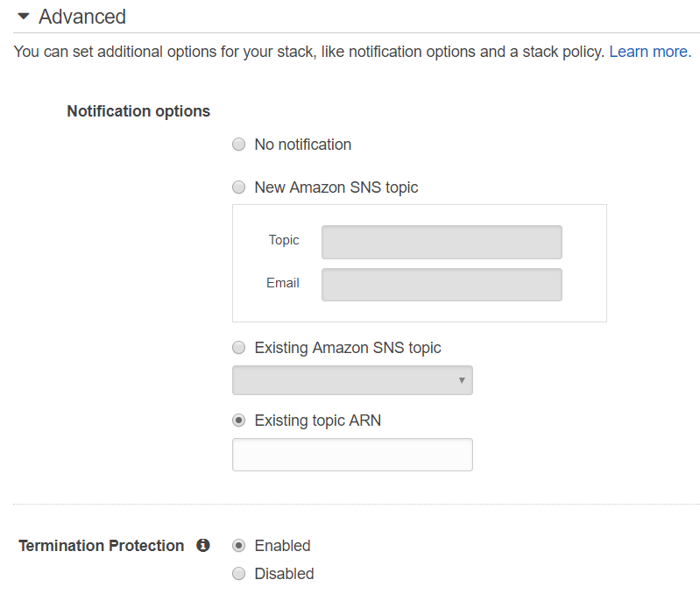Image resolution: width=700 pixels, height=601 pixels.
Task: Click the stack options description text
Action: point(308,52)
